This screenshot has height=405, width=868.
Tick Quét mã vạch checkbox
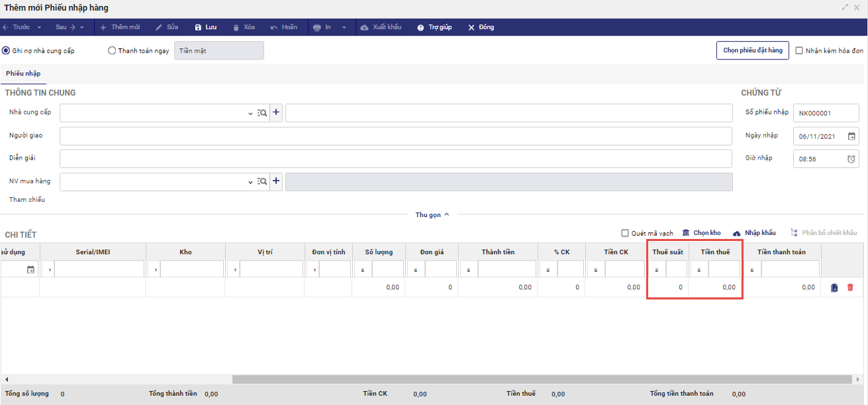[625, 233]
